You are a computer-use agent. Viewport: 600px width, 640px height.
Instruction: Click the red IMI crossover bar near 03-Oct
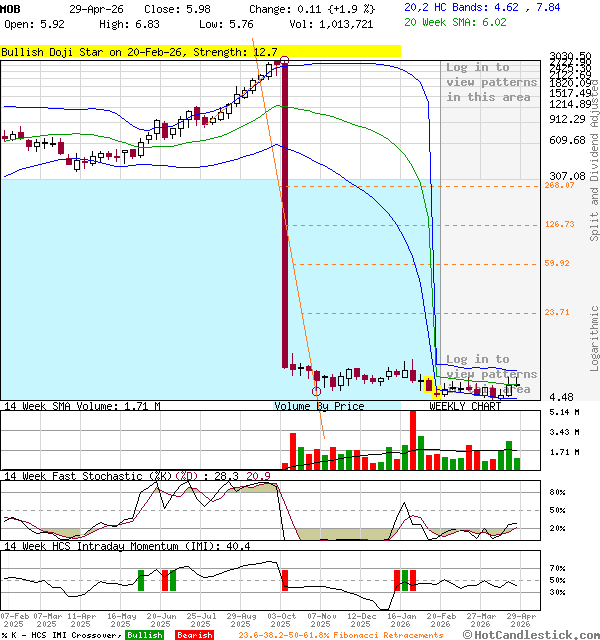(x=285, y=580)
